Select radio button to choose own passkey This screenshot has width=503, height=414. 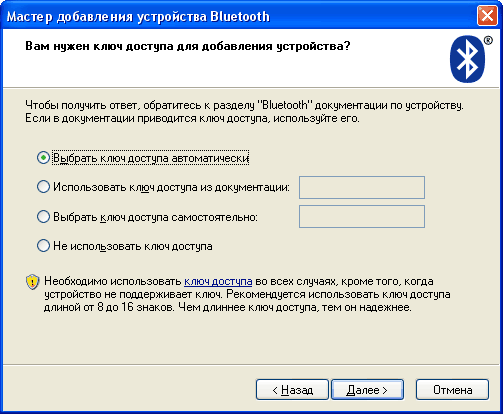click(43, 217)
